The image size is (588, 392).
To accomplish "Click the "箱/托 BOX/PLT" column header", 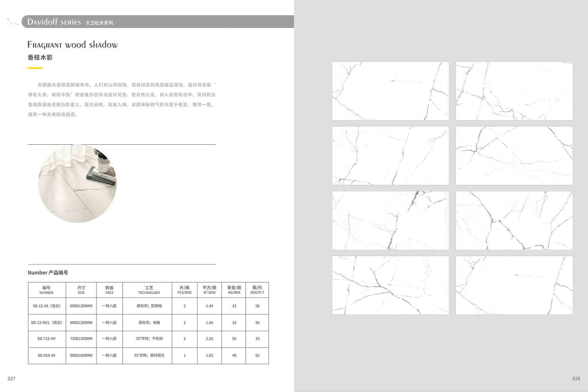I will click(x=257, y=290).
